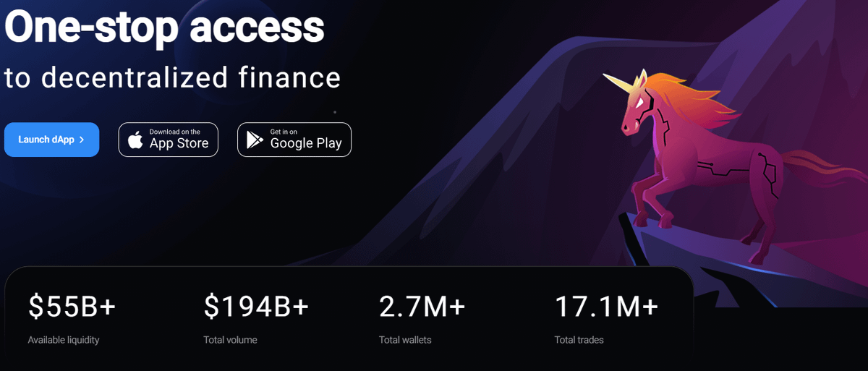Screen dimensions: 868x371
Task: Click the Google Play triangle logo
Action: coord(255,140)
